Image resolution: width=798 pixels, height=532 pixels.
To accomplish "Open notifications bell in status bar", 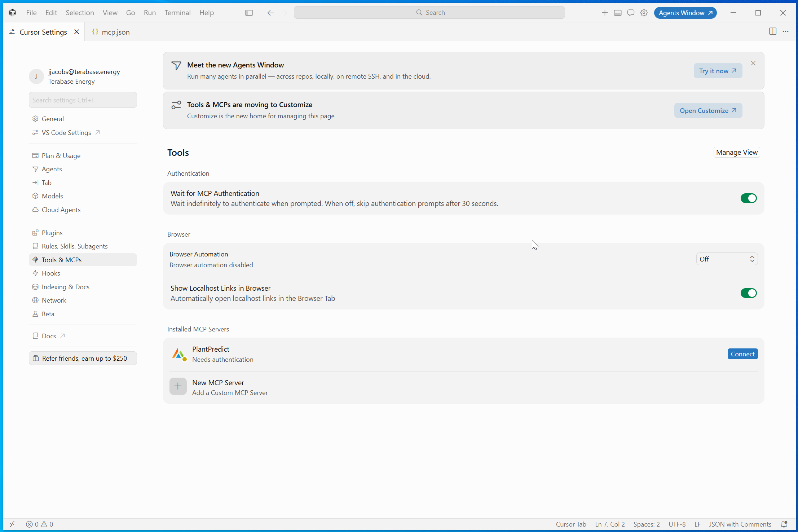I will (x=784, y=524).
